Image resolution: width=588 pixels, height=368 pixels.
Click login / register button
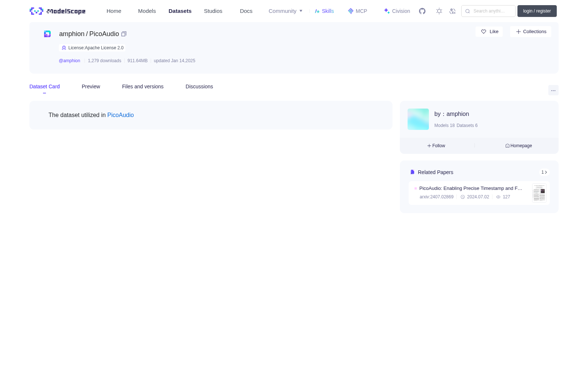pos(537,11)
